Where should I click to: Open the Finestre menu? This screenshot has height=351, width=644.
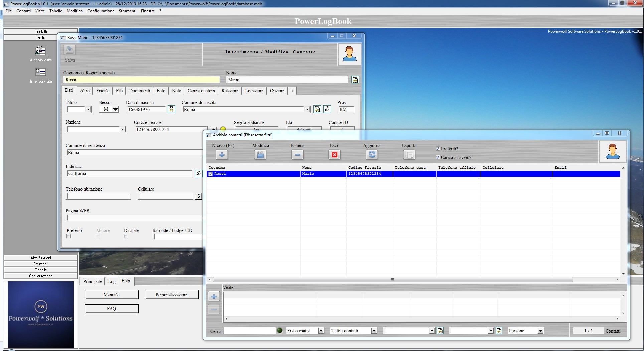(148, 11)
